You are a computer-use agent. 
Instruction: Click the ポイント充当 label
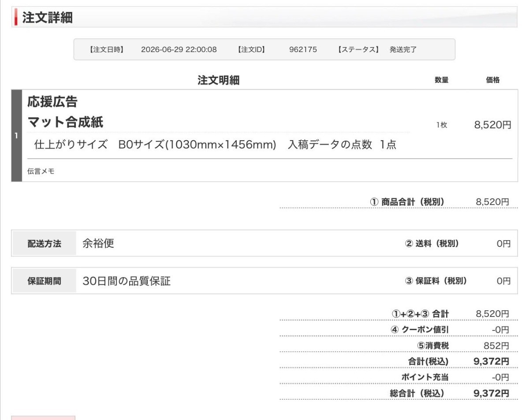click(425, 378)
